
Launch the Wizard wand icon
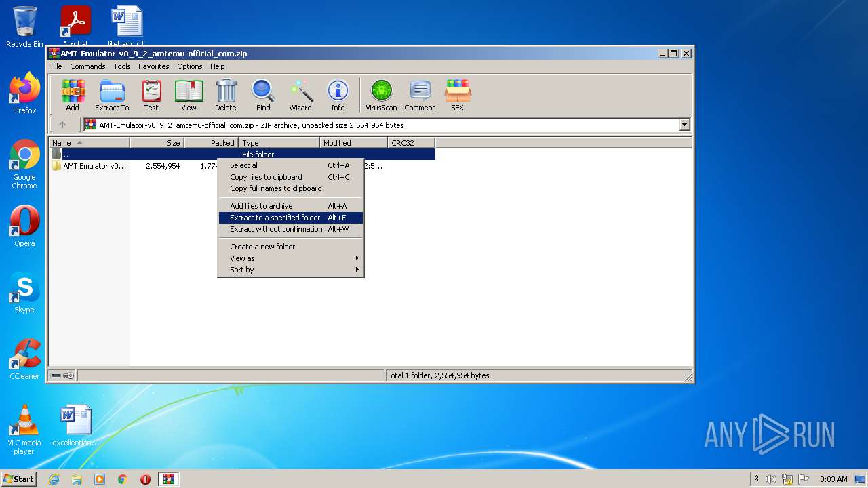(300, 95)
